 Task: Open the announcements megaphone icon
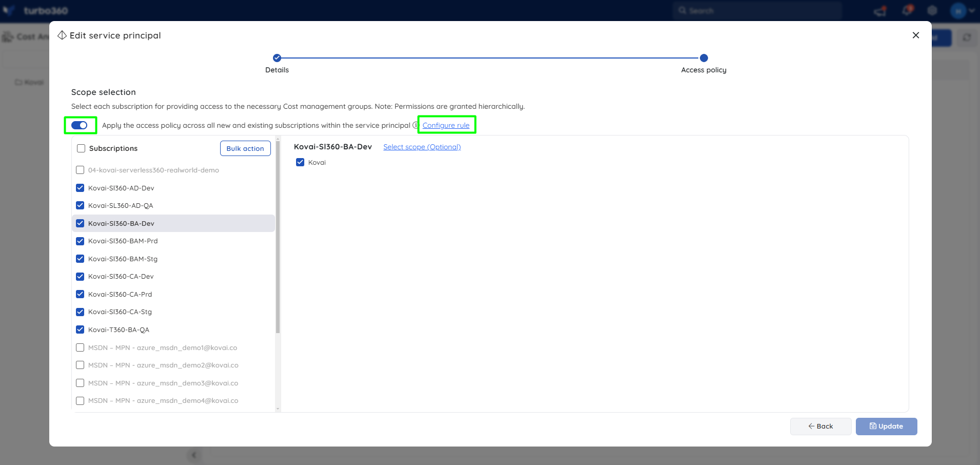pos(880,11)
